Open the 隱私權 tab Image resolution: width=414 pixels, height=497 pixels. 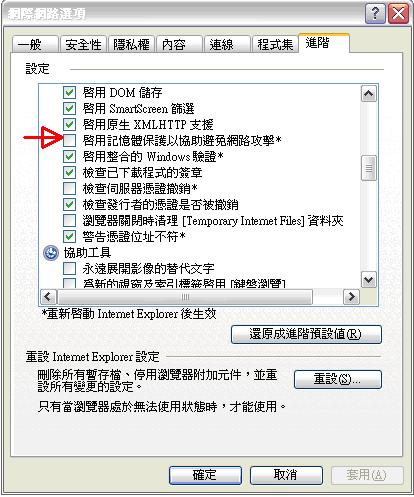[131, 44]
